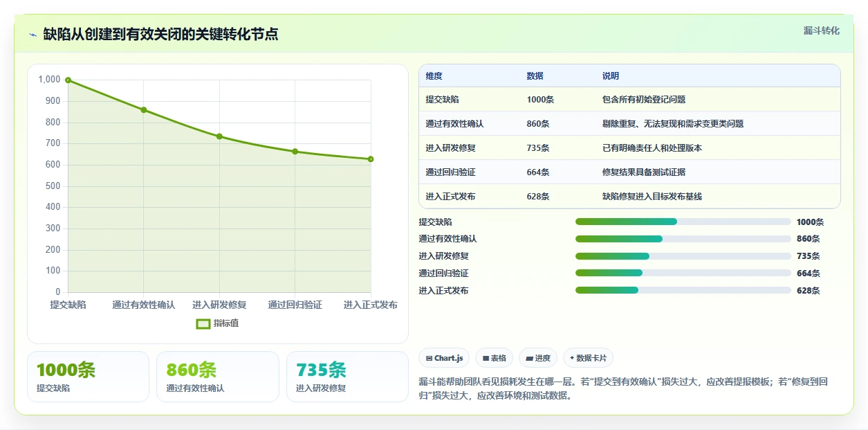
Task: Click the progress bar for 通过有效性确认
Action: click(683, 239)
